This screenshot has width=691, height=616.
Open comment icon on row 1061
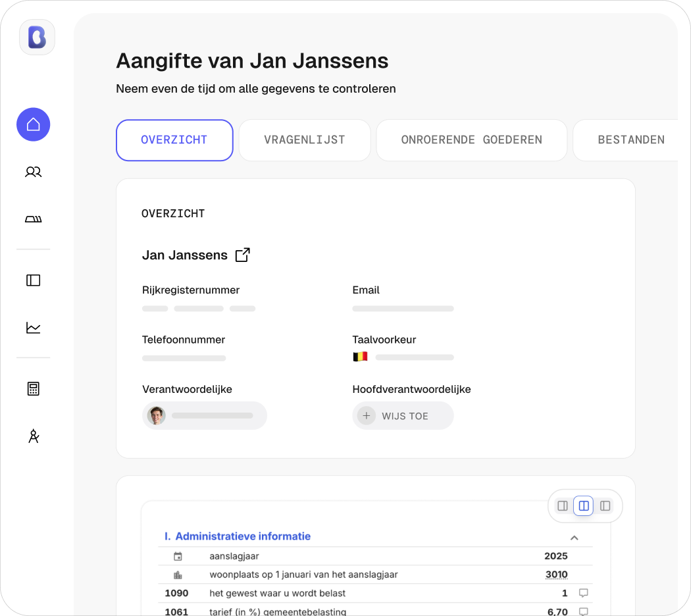click(x=584, y=611)
